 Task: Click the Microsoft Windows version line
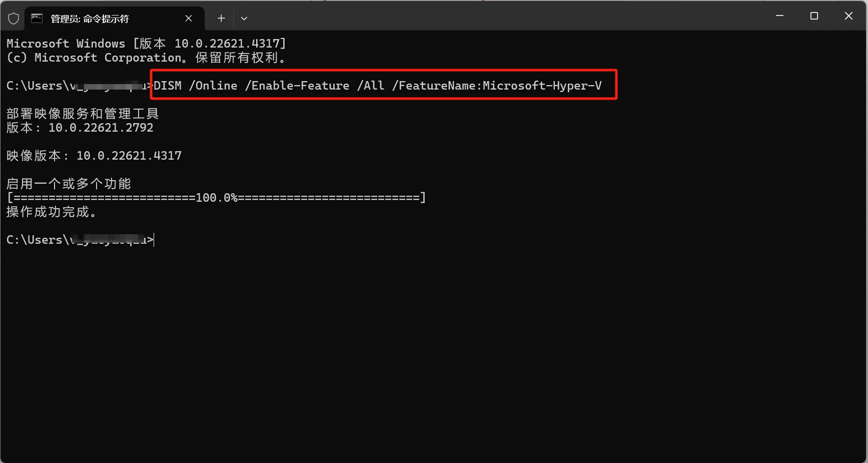(146, 44)
